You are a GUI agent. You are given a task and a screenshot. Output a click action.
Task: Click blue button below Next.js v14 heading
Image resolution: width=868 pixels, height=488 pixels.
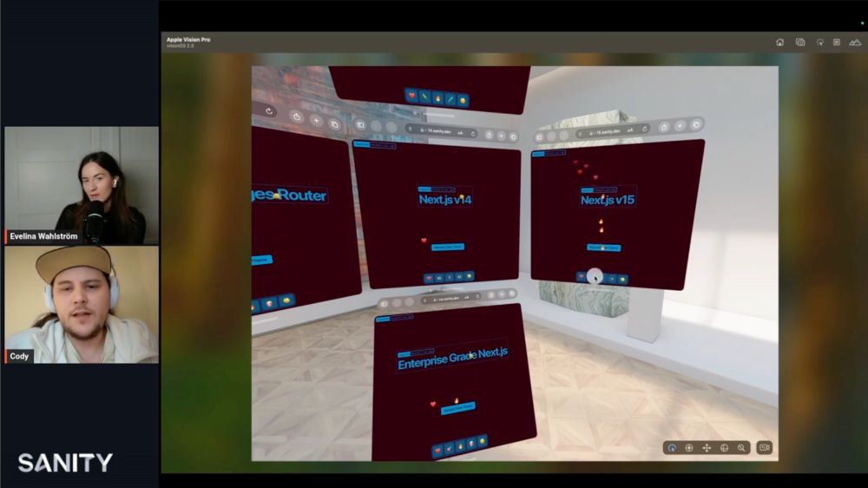[447, 247]
